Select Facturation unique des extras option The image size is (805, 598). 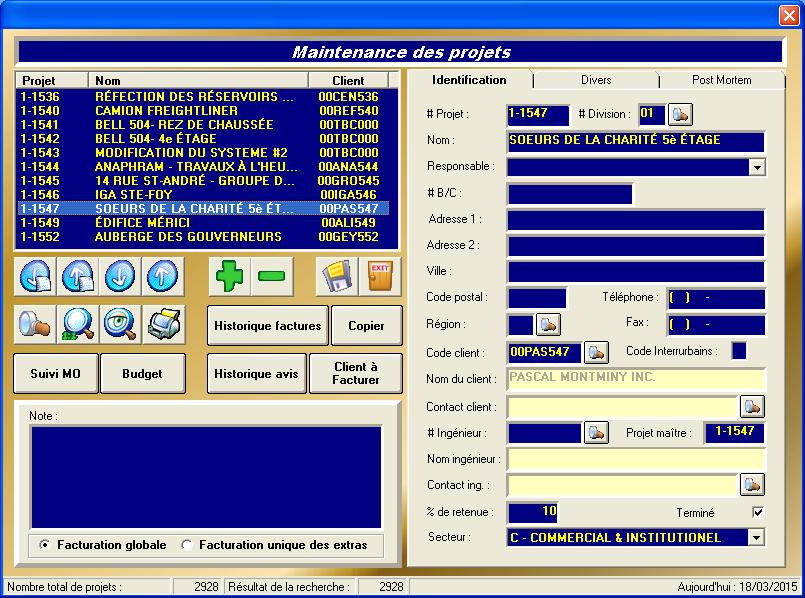pyautogui.click(x=187, y=545)
